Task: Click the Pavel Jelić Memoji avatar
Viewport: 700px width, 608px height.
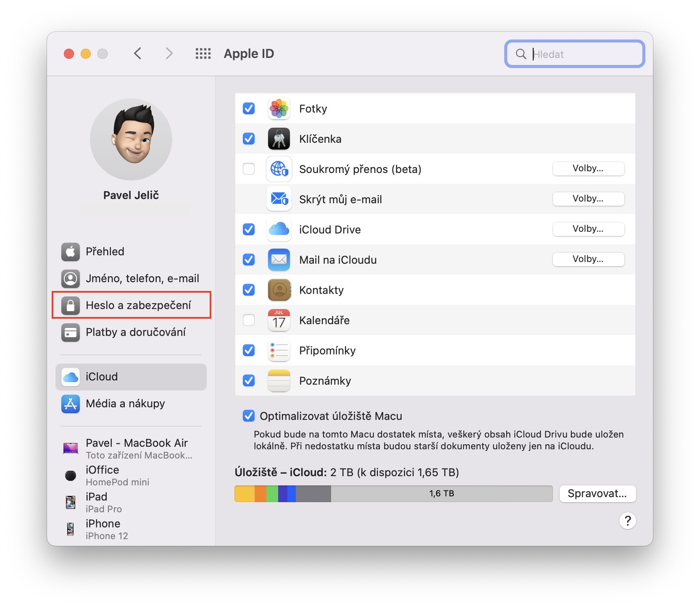Action: [x=131, y=139]
